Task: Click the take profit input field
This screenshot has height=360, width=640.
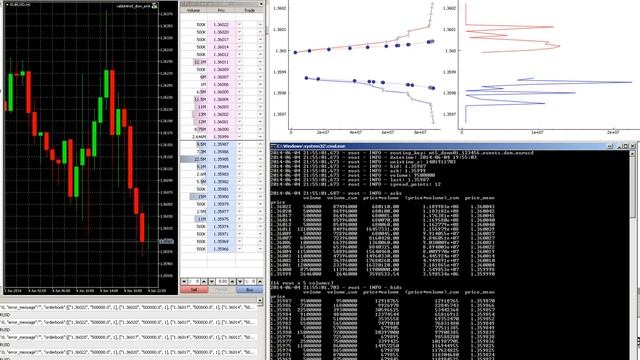Action: 250,282
